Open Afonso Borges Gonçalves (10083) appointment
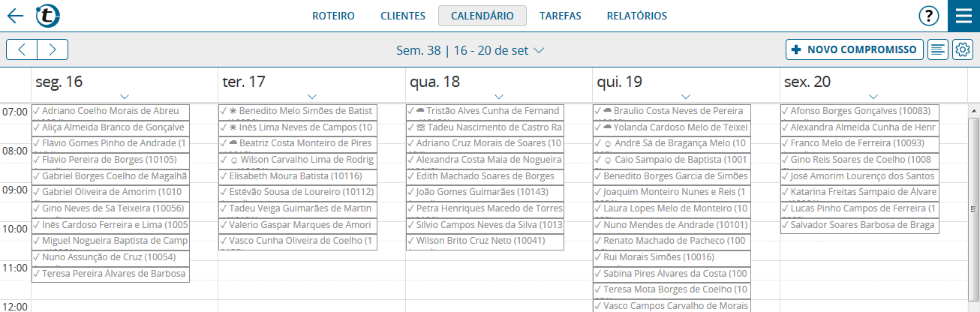 (x=860, y=111)
